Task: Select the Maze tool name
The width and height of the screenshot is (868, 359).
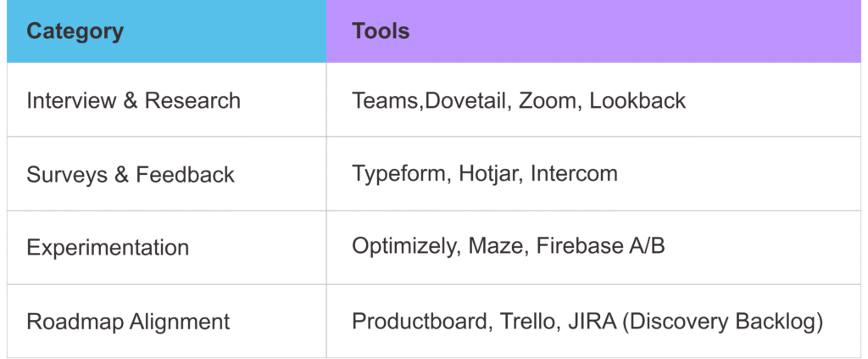Action: tap(492, 249)
